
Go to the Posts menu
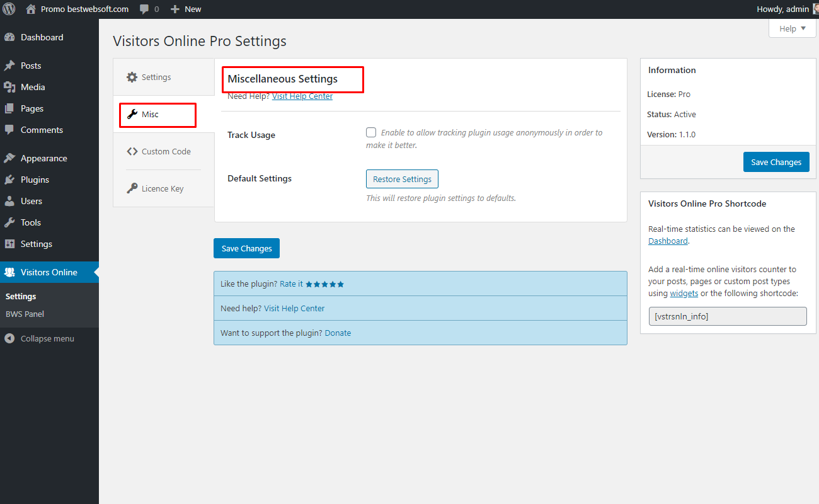pos(49,66)
